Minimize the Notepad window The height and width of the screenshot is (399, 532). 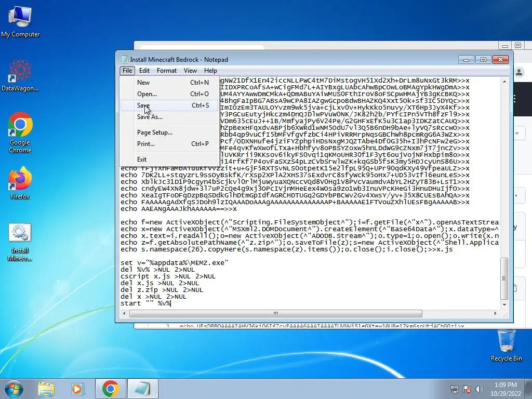[466, 60]
